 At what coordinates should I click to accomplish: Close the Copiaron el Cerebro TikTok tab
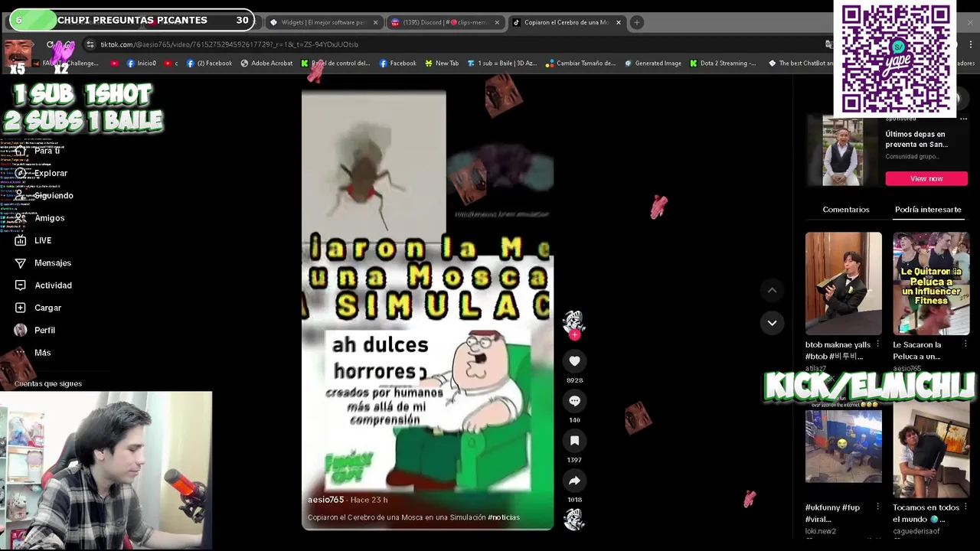click(x=619, y=22)
